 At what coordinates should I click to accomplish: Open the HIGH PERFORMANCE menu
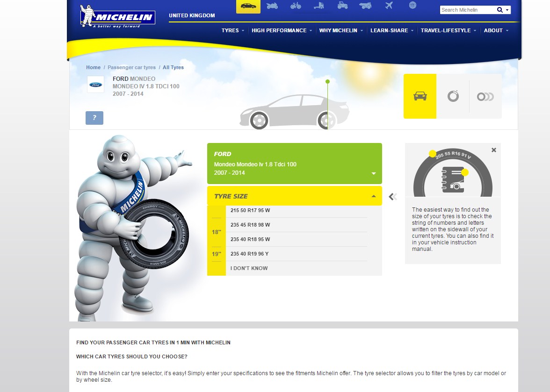[282, 30]
